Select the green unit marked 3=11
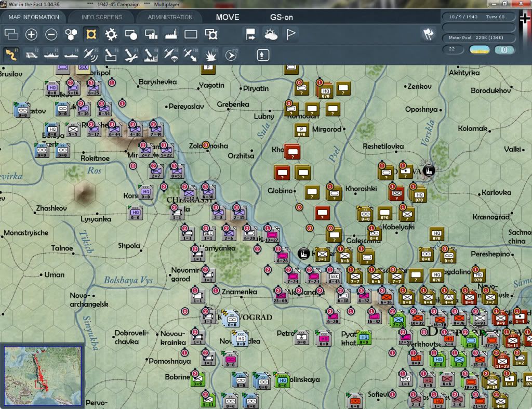532x409 pixels. 208,400
